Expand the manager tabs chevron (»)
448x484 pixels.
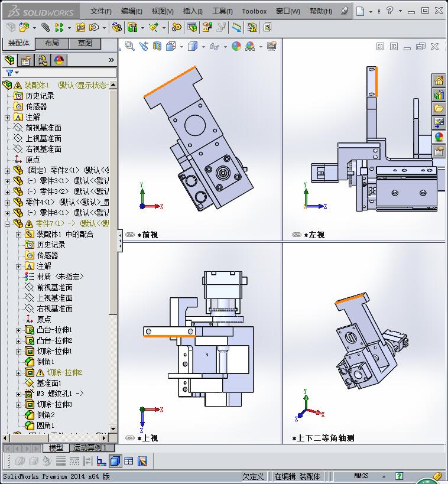(x=111, y=60)
